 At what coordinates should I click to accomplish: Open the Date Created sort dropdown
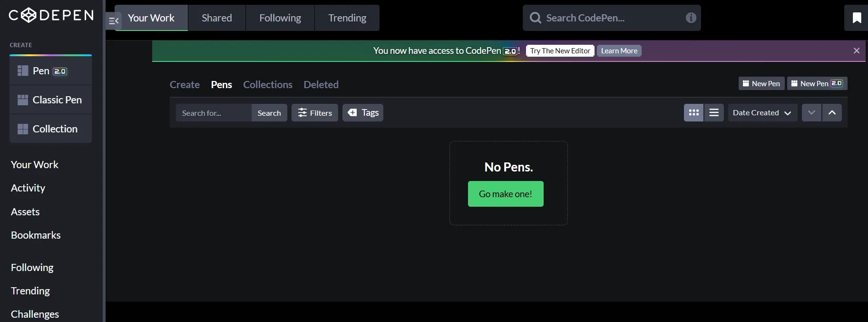coord(762,113)
